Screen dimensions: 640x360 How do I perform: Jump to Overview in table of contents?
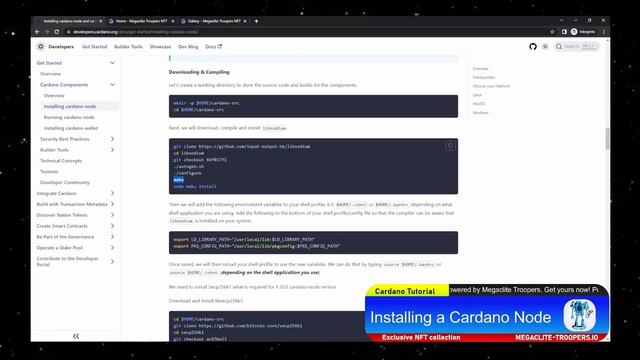(x=480, y=69)
